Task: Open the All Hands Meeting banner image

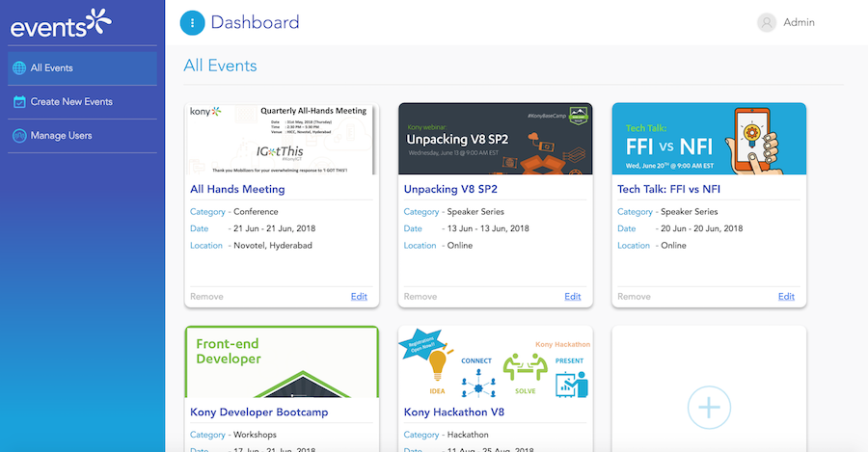Action: pos(282,139)
